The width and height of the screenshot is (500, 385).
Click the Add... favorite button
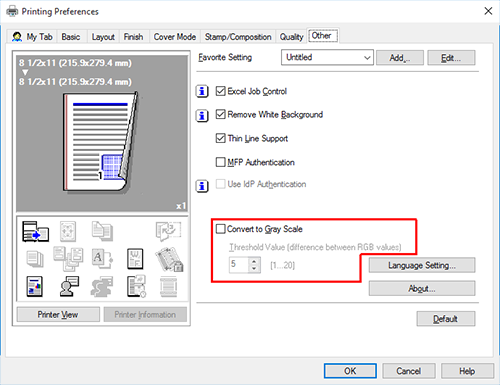[x=400, y=58]
